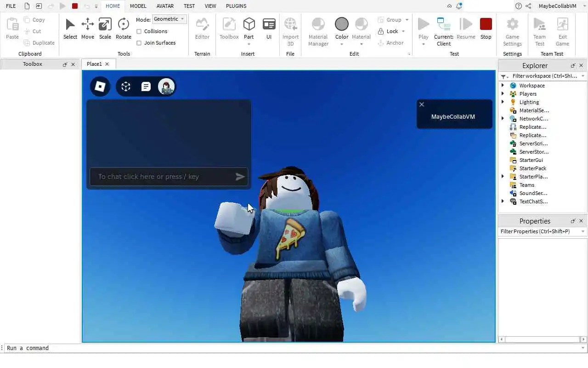The height and width of the screenshot is (368, 588).
Task: Enable the Collisions checkbox
Action: pyautogui.click(x=139, y=31)
